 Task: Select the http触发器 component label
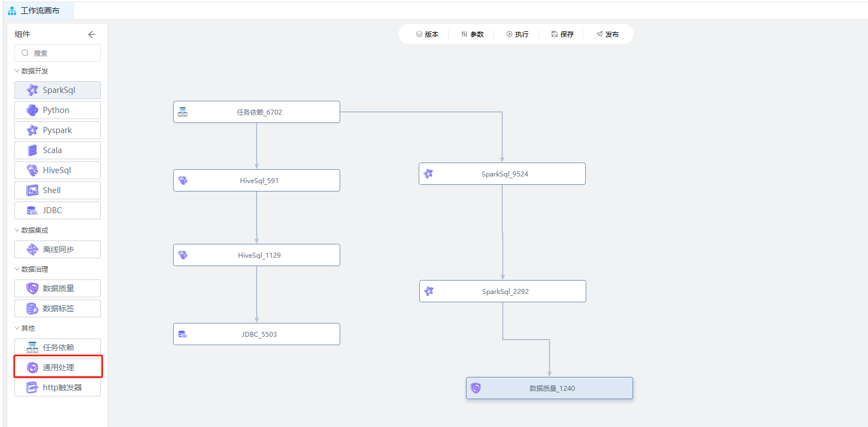pos(62,387)
